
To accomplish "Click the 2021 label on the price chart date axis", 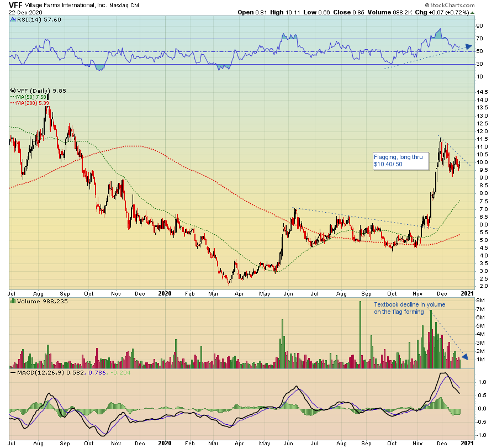I will click(x=467, y=293).
